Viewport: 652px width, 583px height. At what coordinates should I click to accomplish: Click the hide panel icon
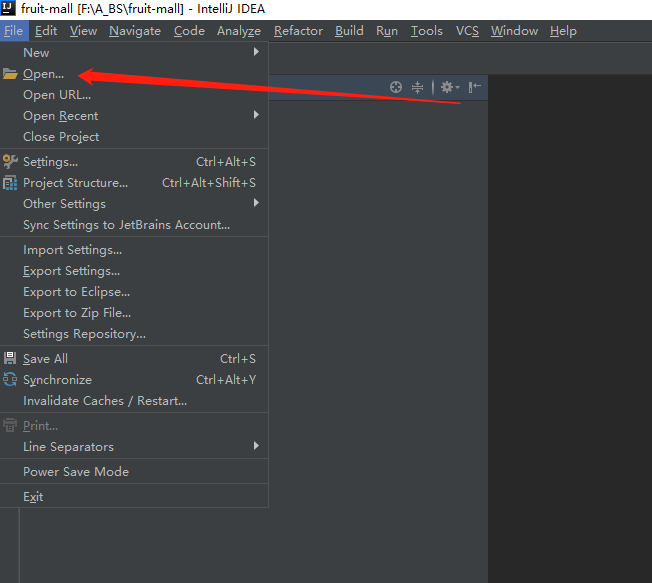point(474,87)
